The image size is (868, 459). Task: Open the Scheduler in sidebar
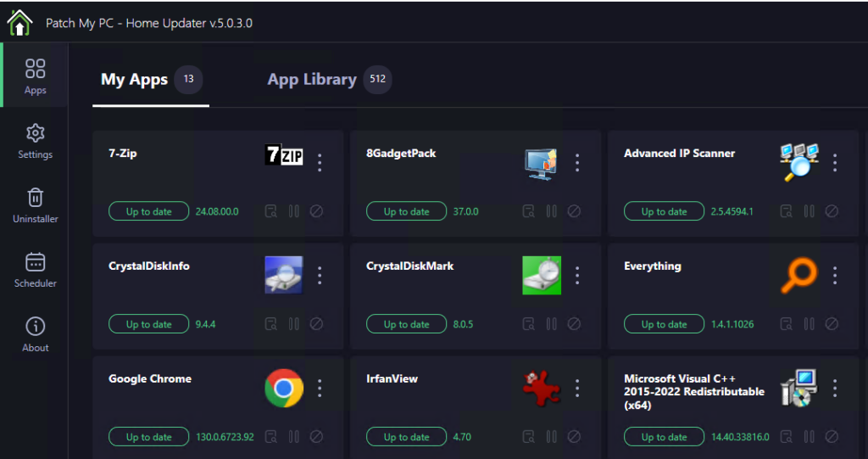[x=36, y=270]
